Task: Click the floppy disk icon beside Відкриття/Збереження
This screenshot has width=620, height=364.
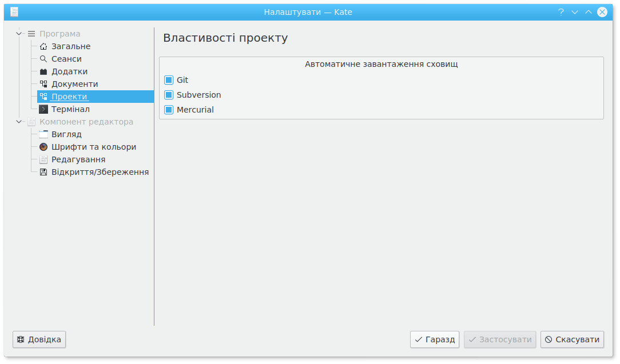Action: (43, 172)
